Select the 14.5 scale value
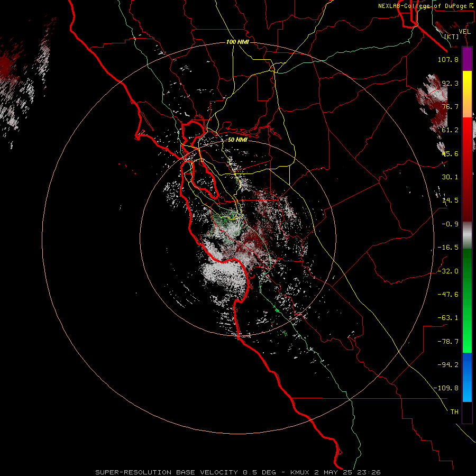Viewport: 476px width, 476px height. [x=450, y=200]
